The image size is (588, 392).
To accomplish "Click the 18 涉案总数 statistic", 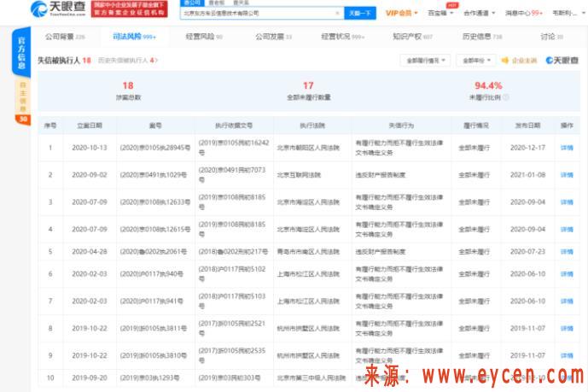I will [128, 91].
